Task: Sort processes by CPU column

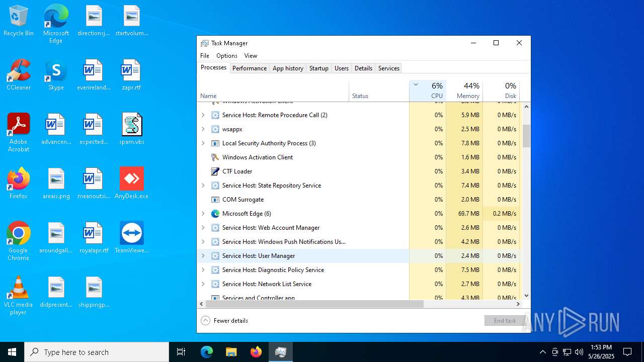Action: 428,90
